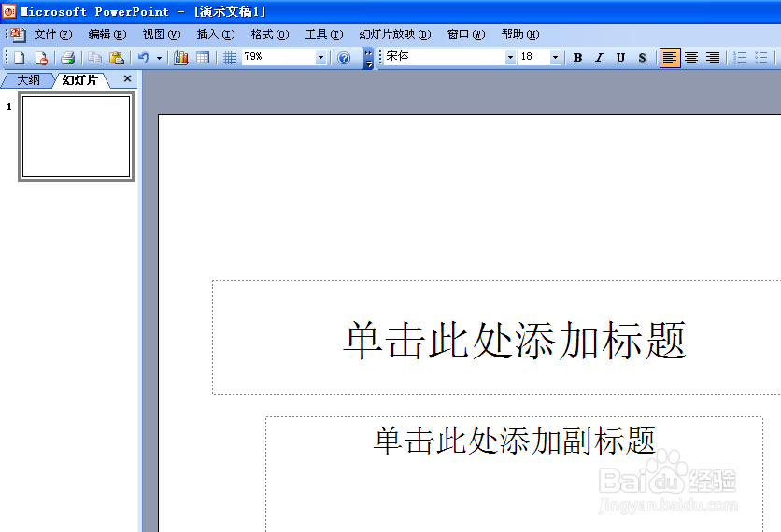Open the font size dropdown
Screen dimensions: 781x532
555,58
